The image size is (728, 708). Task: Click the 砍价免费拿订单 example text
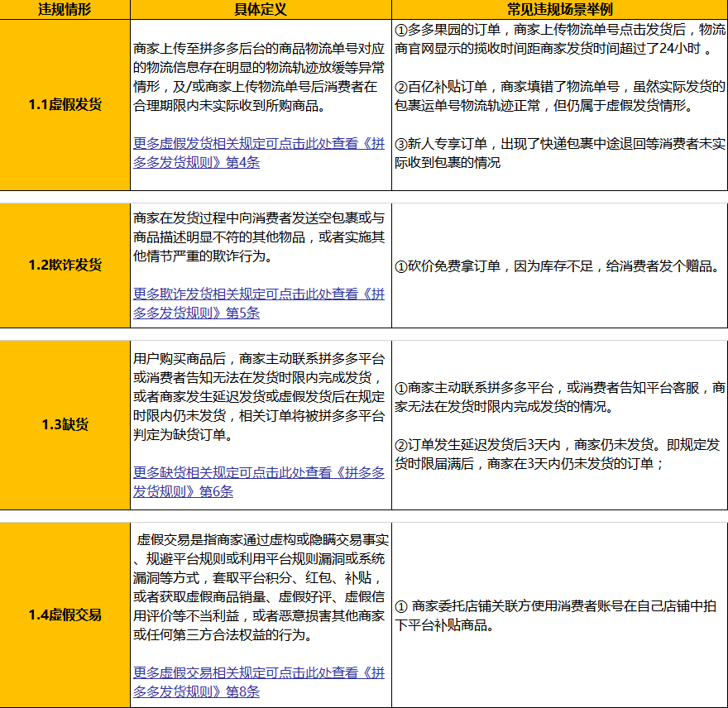[559, 266]
